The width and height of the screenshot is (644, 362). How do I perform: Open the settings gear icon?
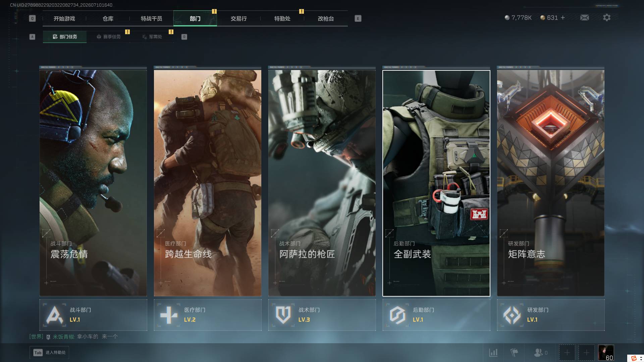[x=607, y=17]
